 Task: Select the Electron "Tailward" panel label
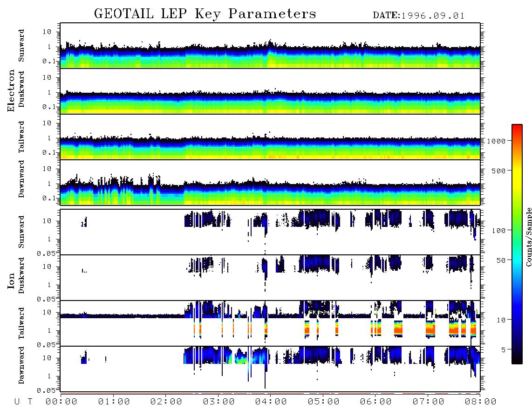[x=21, y=137]
